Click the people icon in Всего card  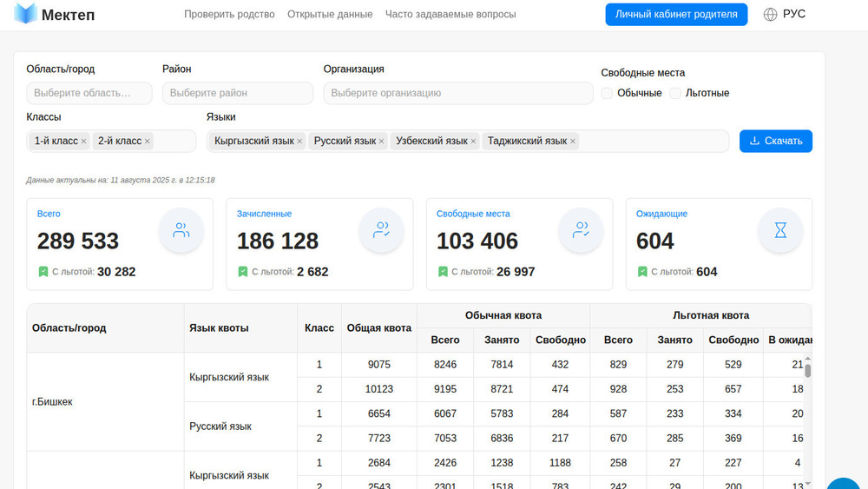[x=181, y=230]
